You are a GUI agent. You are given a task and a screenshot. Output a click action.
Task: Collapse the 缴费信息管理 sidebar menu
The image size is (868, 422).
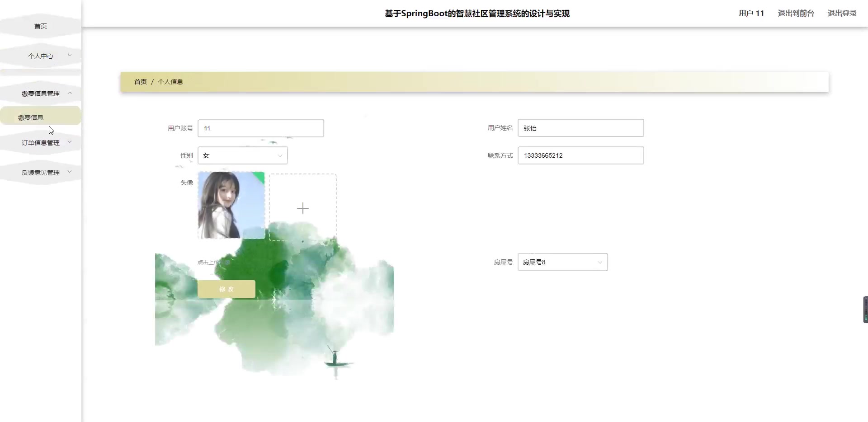pyautogui.click(x=41, y=94)
